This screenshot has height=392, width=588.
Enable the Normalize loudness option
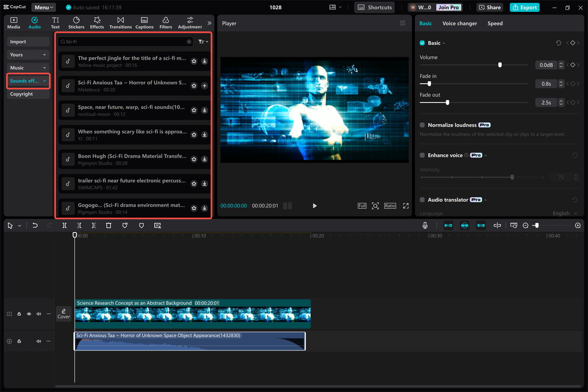click(x=422, y=125)
